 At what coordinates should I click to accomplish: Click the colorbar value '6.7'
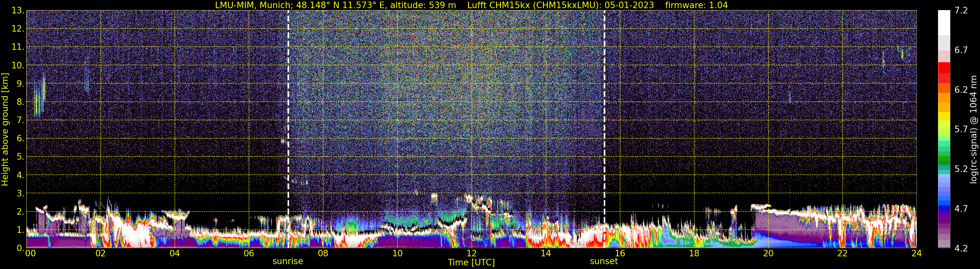[x=961, y=50]
